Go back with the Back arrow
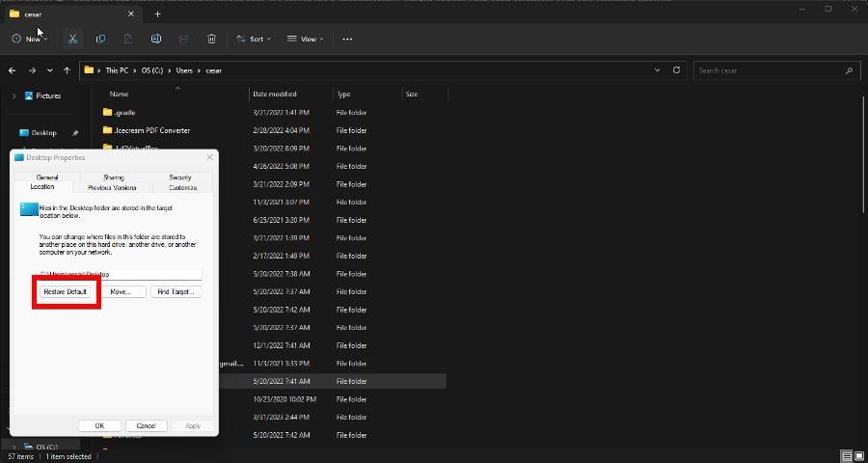 click(13, 70)
